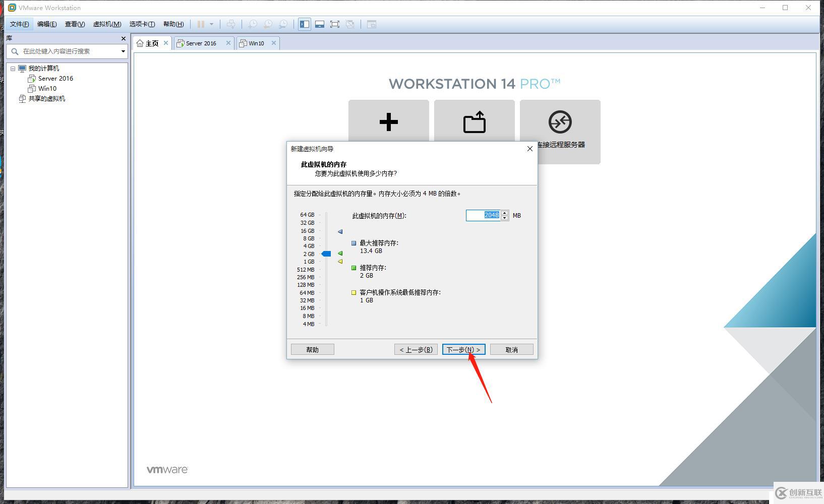Select Win10 in the library tree
Image resolution: width=824 pixels, height=504 pixels.
[x=47, y=89]
